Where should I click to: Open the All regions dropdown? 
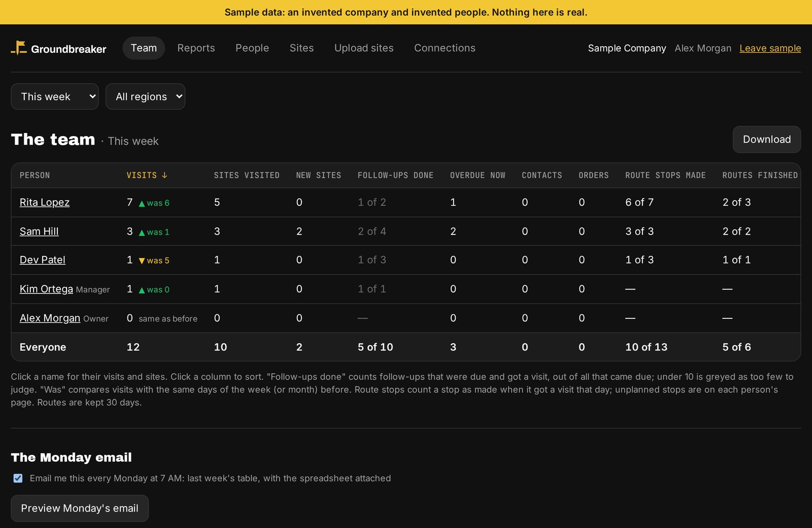[x=145, y=96]
